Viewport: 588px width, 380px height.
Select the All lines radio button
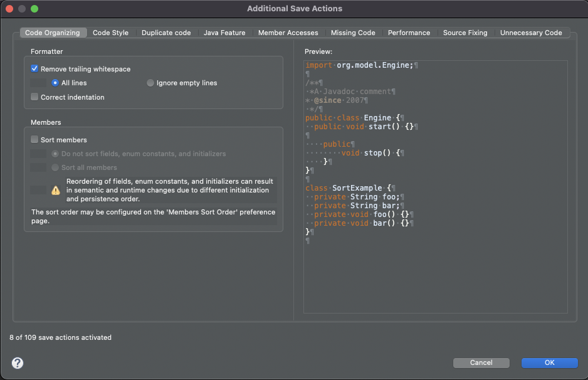(55, 83)
